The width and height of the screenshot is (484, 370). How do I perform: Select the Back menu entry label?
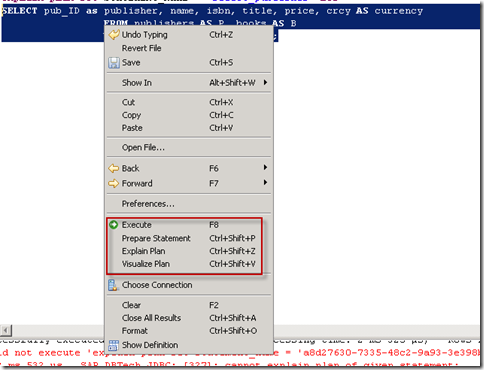[130, 168]
